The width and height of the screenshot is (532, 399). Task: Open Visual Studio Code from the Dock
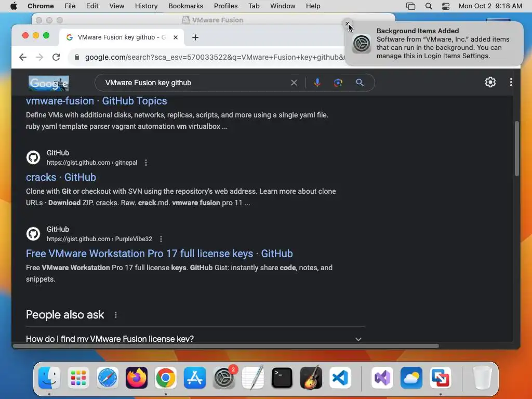(340, 378)
